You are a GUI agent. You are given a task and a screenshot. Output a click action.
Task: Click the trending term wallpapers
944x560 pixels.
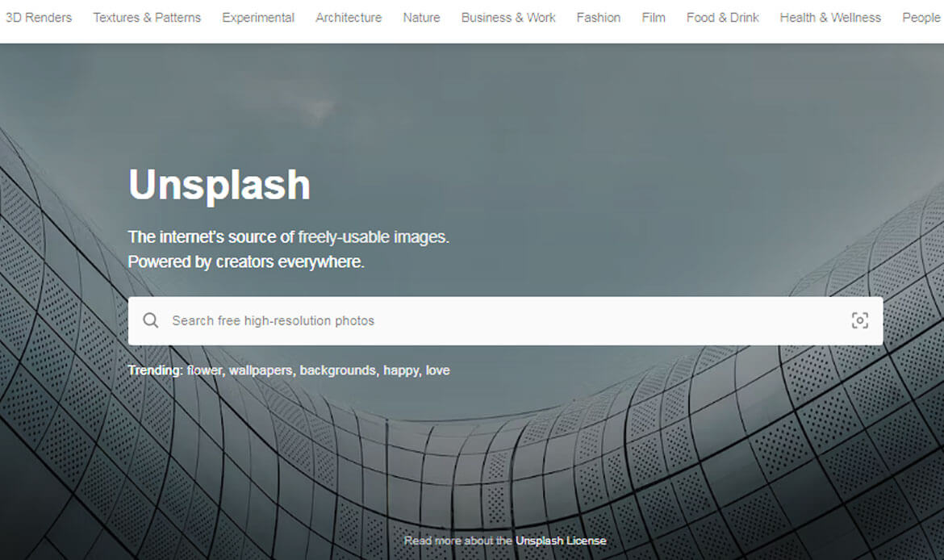coord(262,370)
